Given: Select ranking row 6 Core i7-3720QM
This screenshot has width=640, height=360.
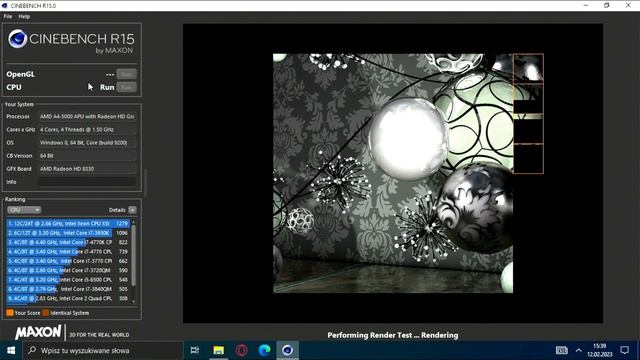Looking at the screenshot, I should 68,271.
